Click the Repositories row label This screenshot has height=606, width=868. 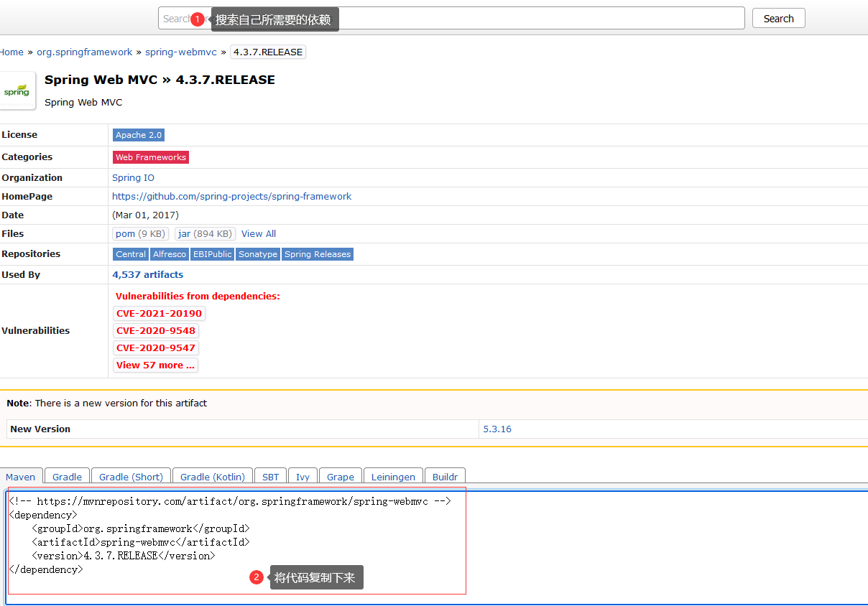(x=31, y=254)
